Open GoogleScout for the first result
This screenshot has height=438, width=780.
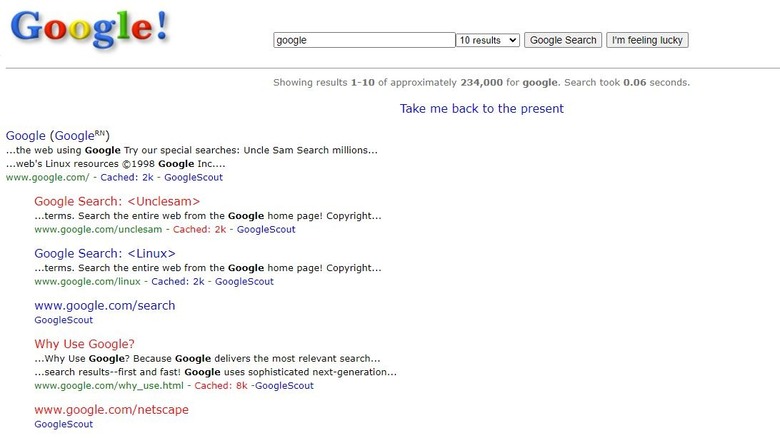194,177
